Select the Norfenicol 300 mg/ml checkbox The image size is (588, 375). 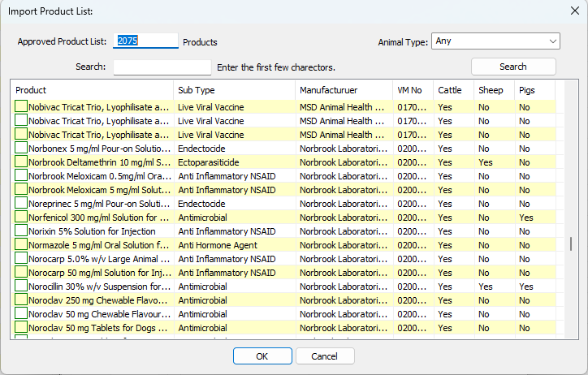21,217
